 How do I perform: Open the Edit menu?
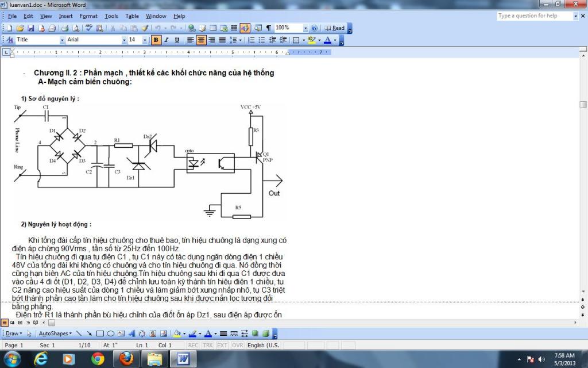28,16
